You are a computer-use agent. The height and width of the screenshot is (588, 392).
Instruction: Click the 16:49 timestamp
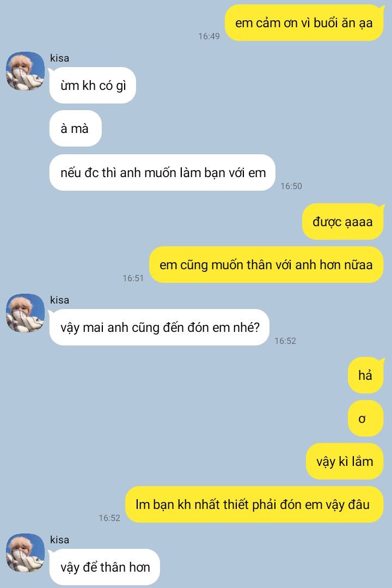[209, 37]
